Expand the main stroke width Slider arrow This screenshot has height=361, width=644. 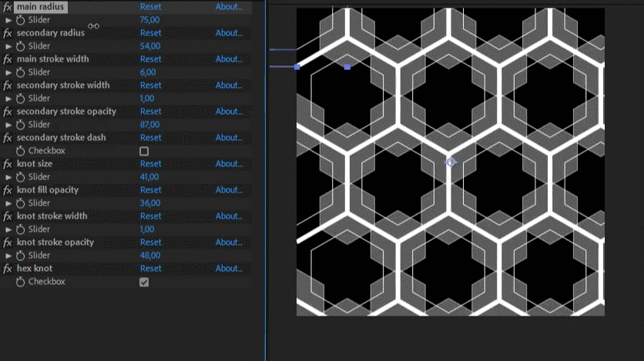coord(8,72)
